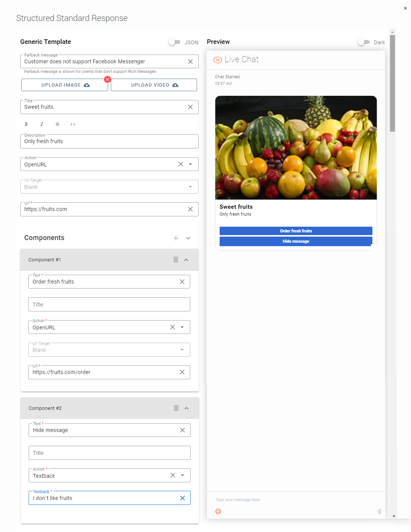Collapse Component #2 panel
The height and width of the screenshot is (532, 411).
coord(187,408)
